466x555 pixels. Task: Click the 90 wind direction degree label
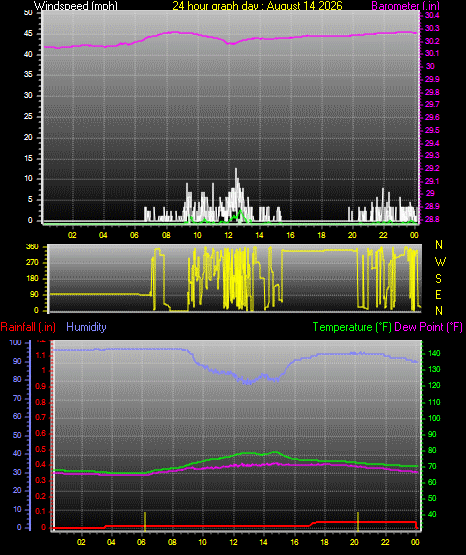click(x=34, y=294)
